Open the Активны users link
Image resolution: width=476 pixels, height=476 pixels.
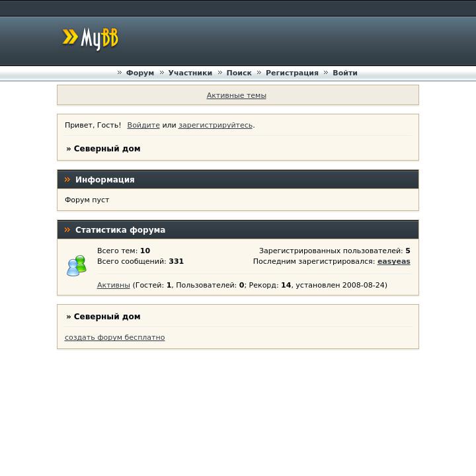pos(113,285)
